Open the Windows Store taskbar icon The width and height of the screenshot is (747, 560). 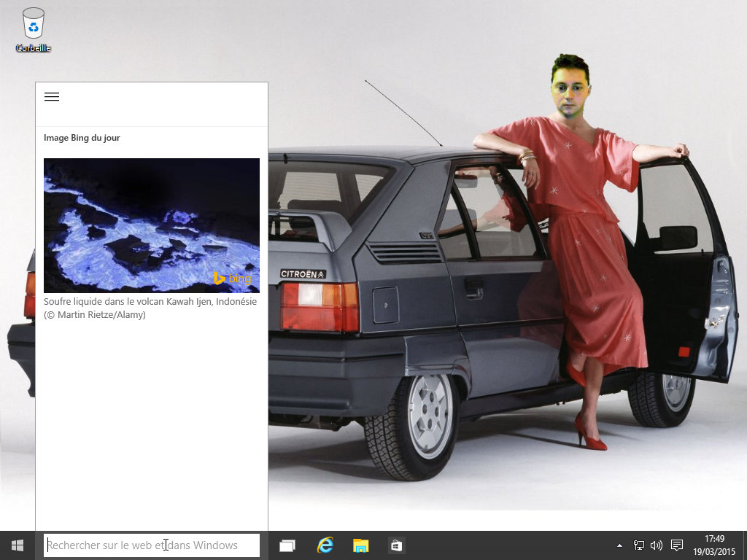click(396, 545)
